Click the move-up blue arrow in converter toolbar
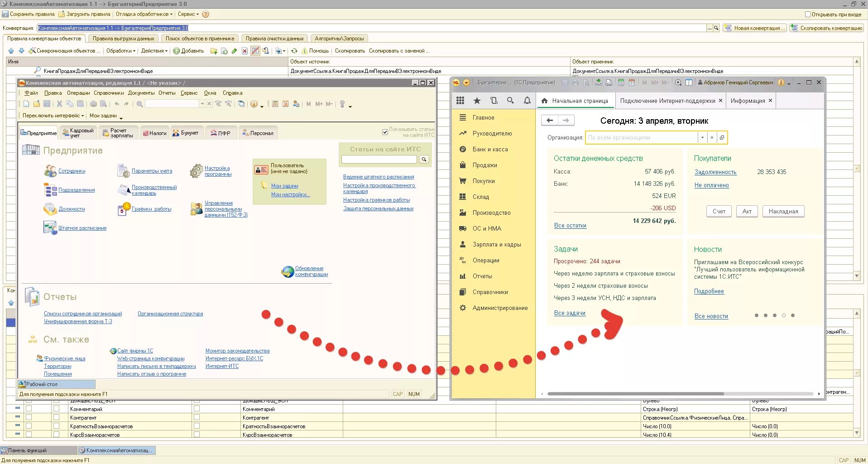 pos(11,51)
